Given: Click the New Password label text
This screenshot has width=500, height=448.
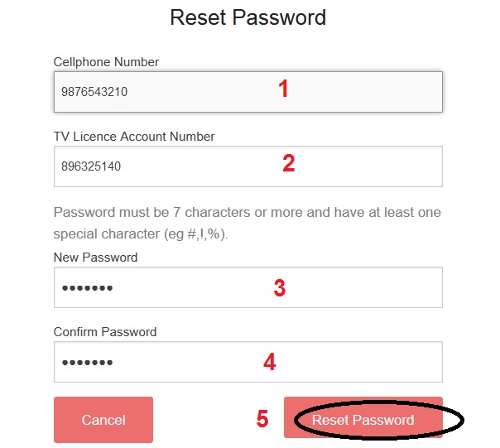Looking at the screenshot, I should click(95, 258).
